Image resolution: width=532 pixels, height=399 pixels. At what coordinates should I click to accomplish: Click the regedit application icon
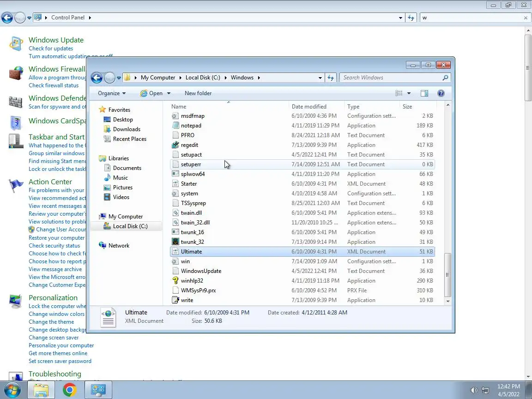coord(175,145)
